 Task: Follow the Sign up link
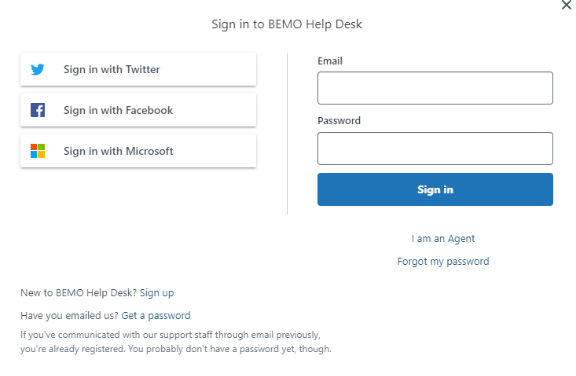click(x=157, y=293)
